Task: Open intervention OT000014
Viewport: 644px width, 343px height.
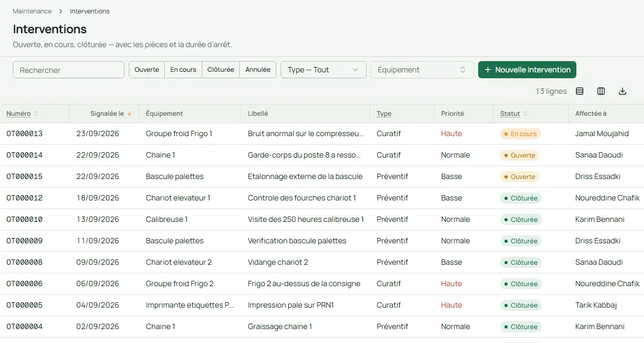Action: coord(25,155)
